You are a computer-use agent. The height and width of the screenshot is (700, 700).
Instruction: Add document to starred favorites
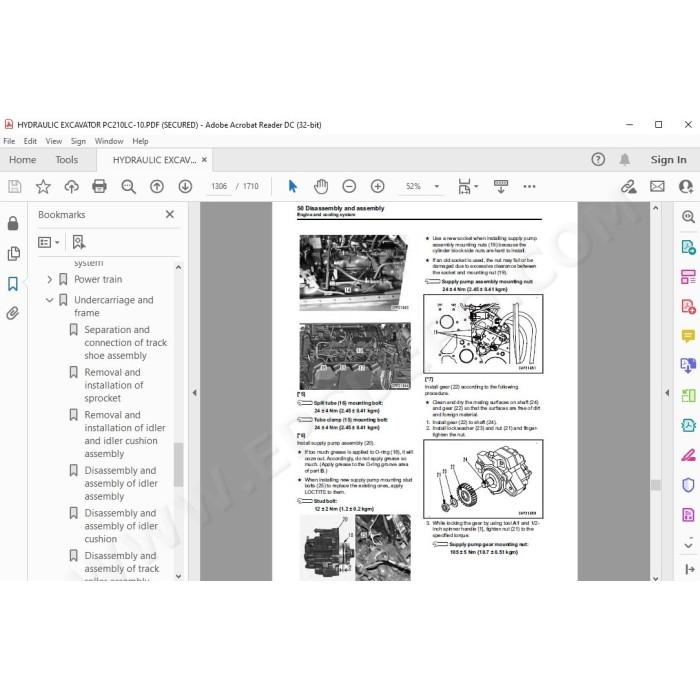coord(43,186)
